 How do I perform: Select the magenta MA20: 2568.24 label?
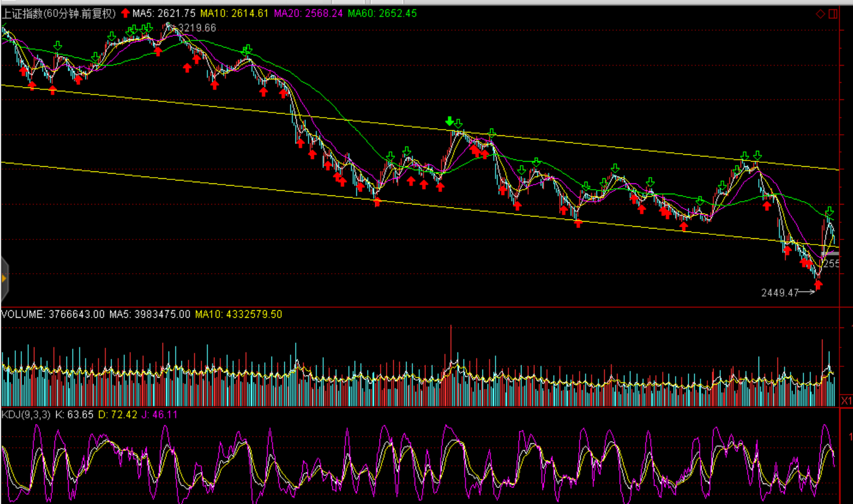click(x=308, y=13)
